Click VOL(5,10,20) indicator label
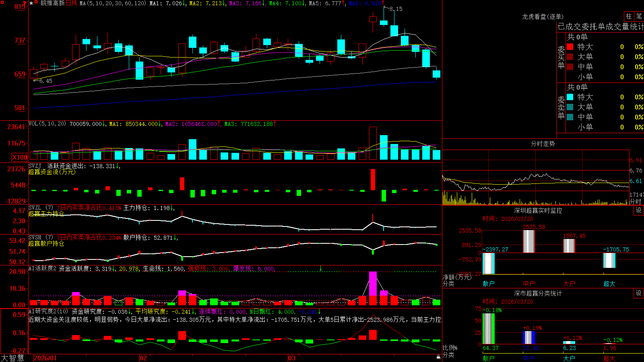This screenshot has width=644, height=362. coord(47,123)
